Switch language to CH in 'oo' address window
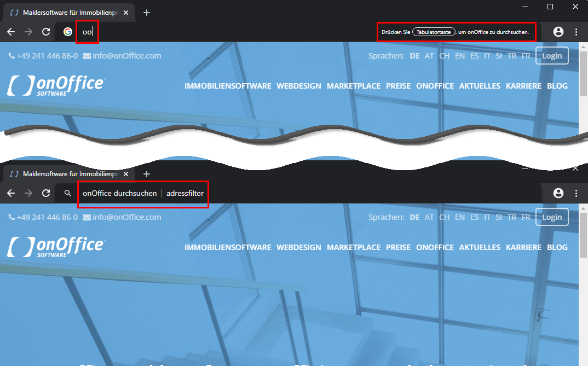 (x=445, y=56)
